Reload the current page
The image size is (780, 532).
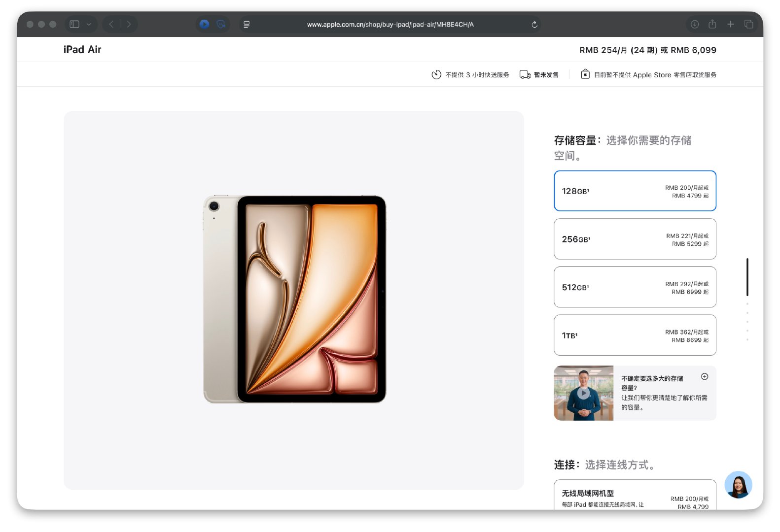(534, 24)
